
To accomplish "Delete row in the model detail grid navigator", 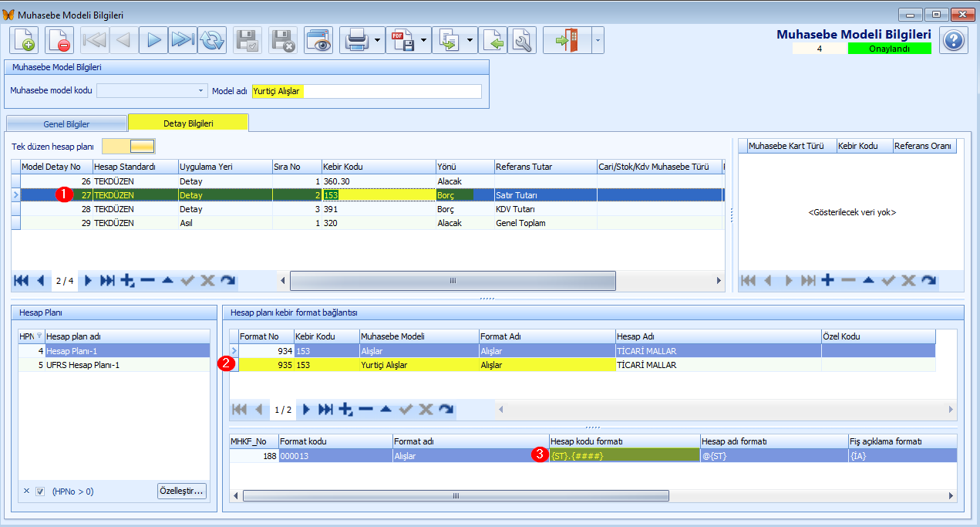I will tap(147, 280).
